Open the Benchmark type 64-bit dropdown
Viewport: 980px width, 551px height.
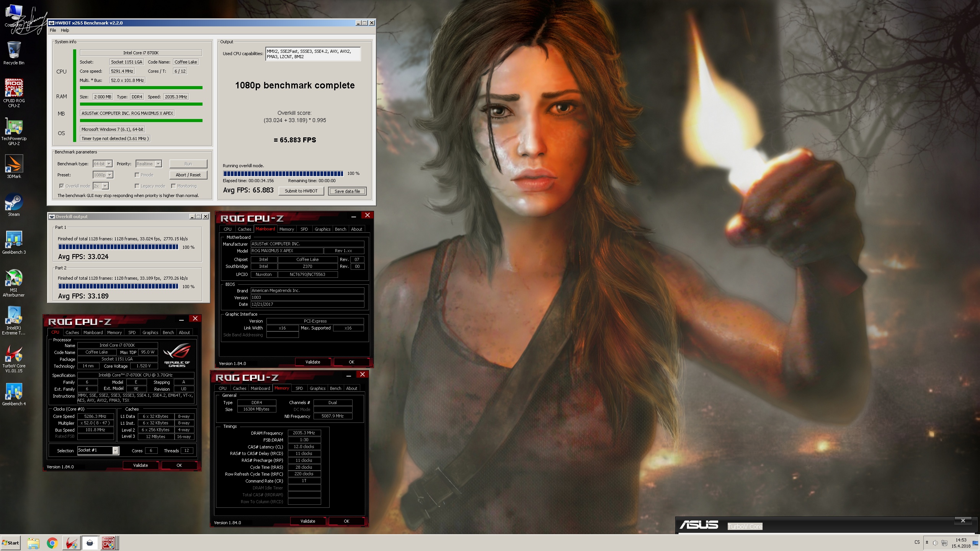pos(103,164)
